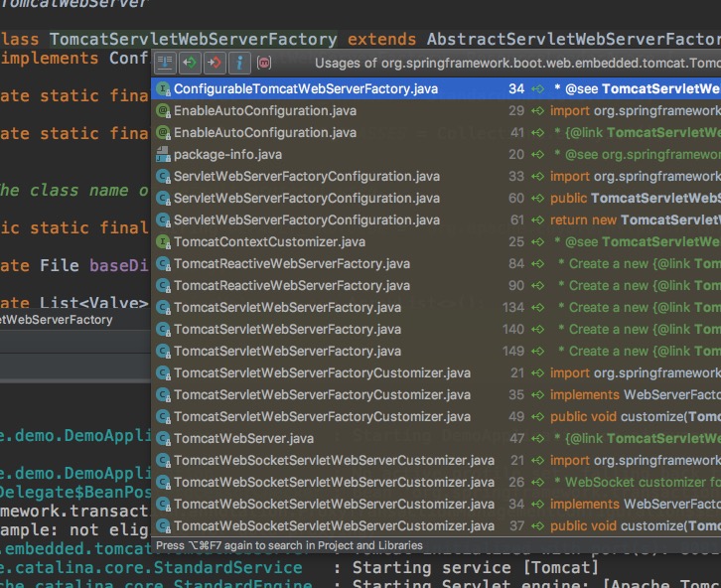721x588 pixels.
Task: Select TomcatReactiveWebServerFactory.java usage at line 90
Action: 436,285
